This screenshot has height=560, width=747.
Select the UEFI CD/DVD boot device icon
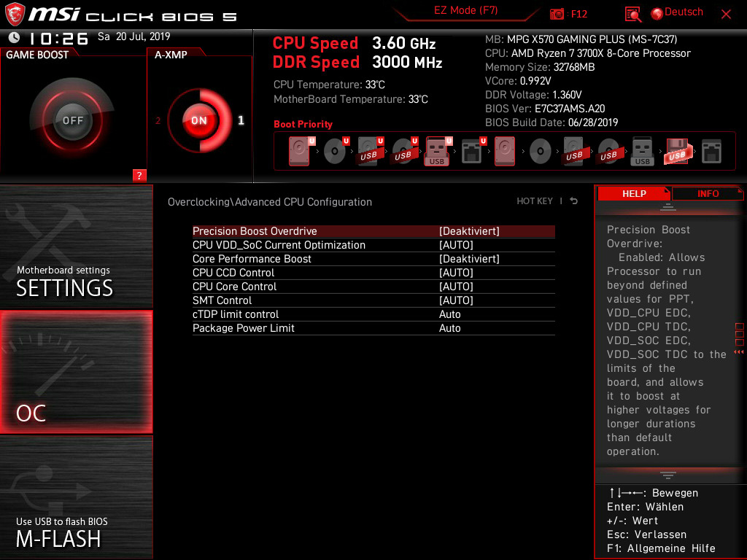[x=336, y=152]
